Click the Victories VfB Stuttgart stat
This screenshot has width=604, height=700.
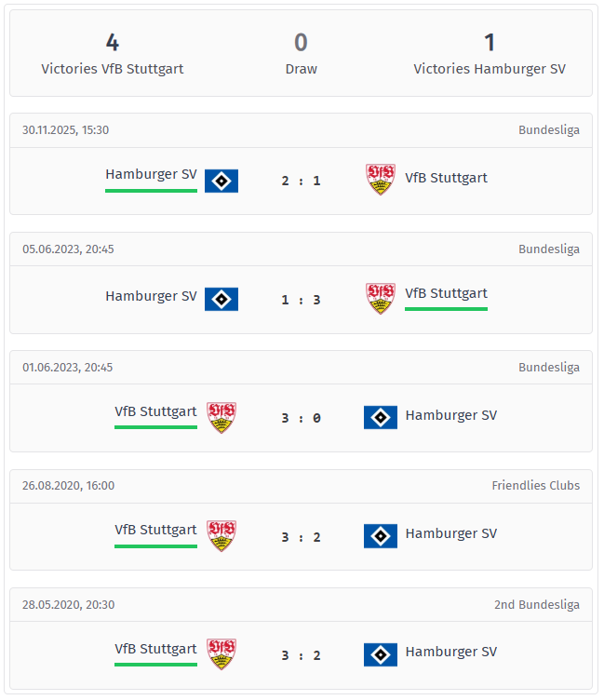pyautogui.click(x=113, y=54)
